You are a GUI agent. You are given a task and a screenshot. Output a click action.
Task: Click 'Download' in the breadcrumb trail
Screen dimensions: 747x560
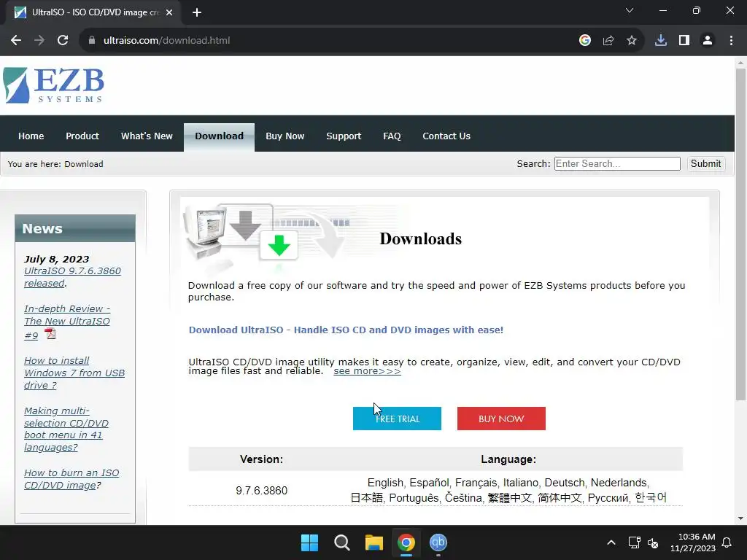pyautogui.click(x=84, y=164)
